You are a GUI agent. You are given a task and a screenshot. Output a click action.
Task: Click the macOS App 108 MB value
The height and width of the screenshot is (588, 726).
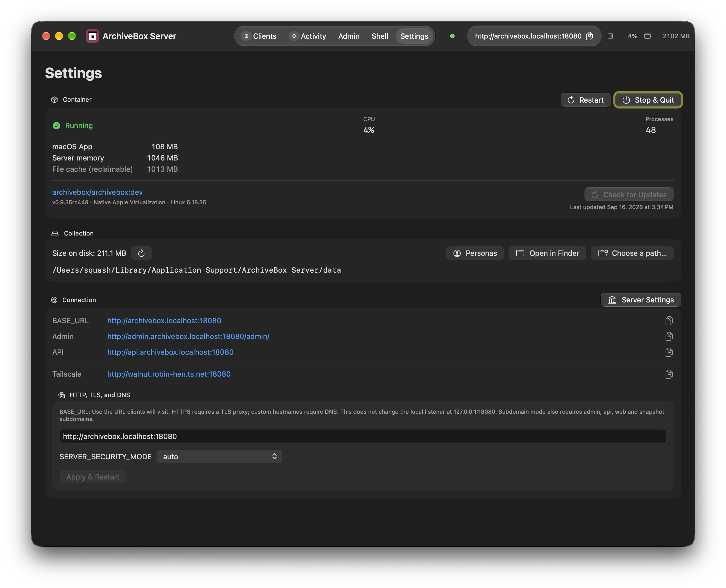165,147
